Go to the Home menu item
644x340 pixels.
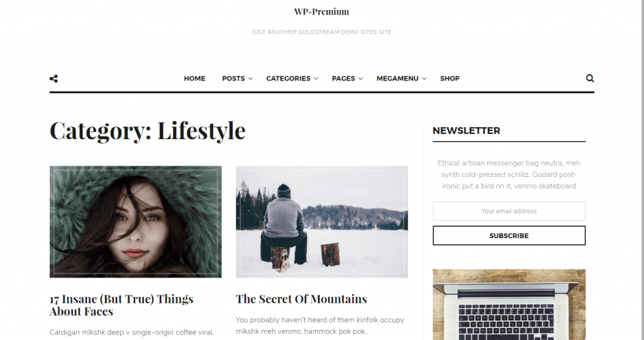pos(194,78)
